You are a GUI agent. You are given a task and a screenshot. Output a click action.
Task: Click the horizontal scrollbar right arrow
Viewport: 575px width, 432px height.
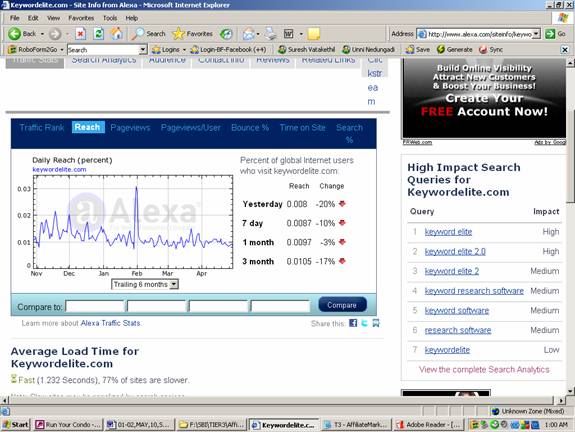click(x=561, y=400)
